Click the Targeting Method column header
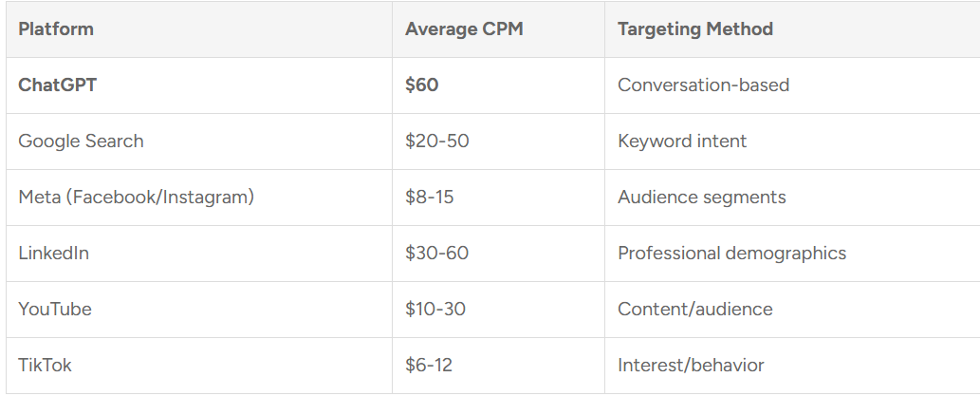This screenshot has width=980, height=396. point(695,29)
